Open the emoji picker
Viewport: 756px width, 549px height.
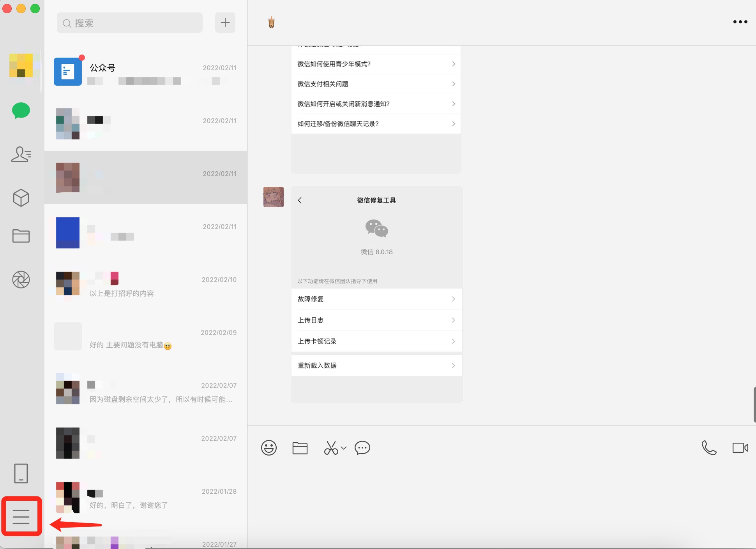[x=269, y=448]
